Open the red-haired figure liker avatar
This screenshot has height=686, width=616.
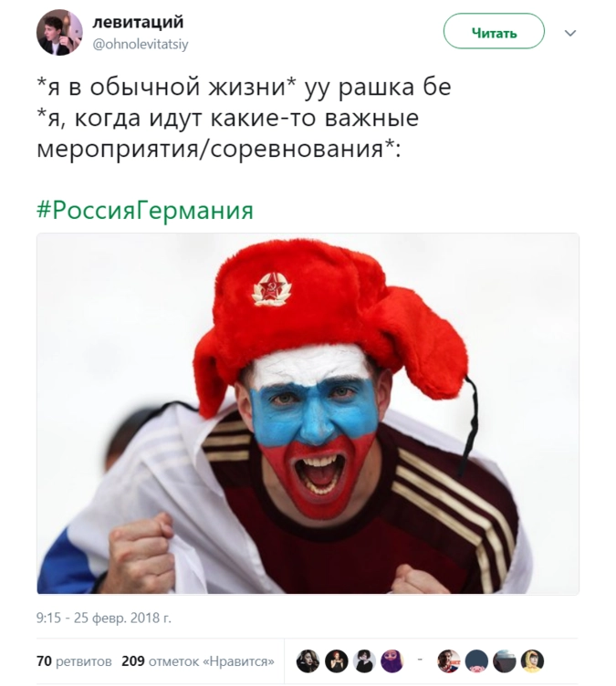[x=336, y=660]
